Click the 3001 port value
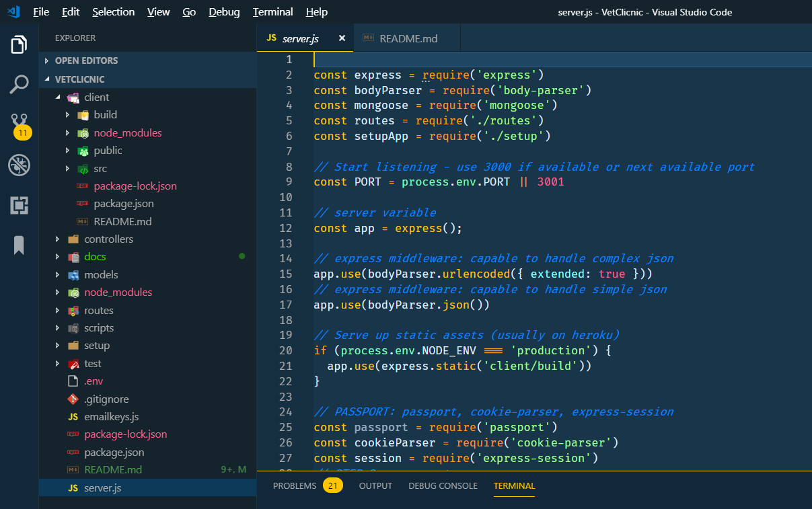The width and height of the screenshot is (812, 509). click(550, 182)
